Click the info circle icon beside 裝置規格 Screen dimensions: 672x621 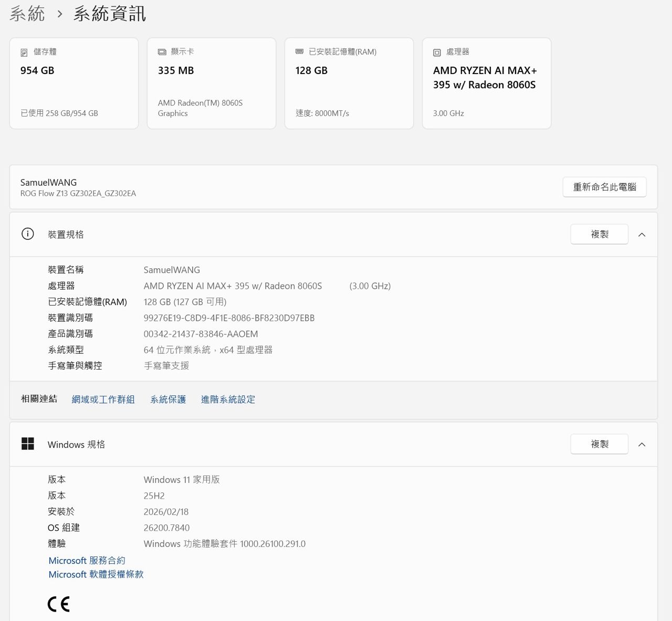coord(28,234)
